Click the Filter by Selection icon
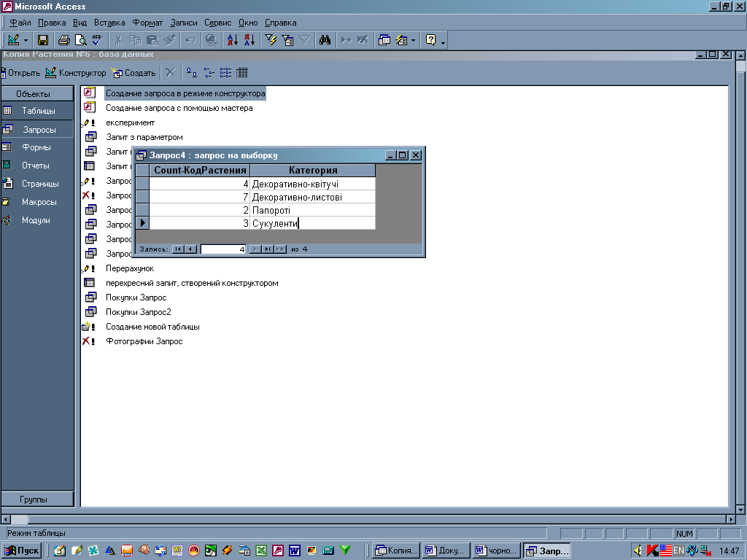 271,40
